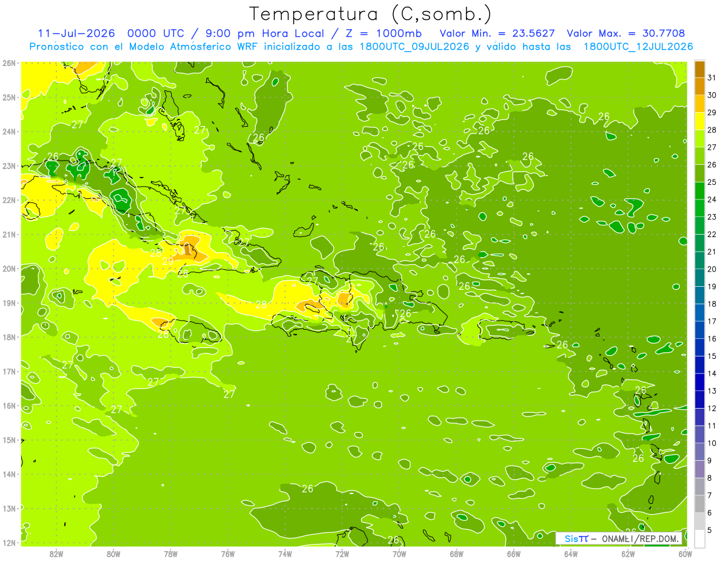The width and height of the screenshot is (728, 562).
Task: Click the '70W' longitude axis label
Action: coord(399,554)
